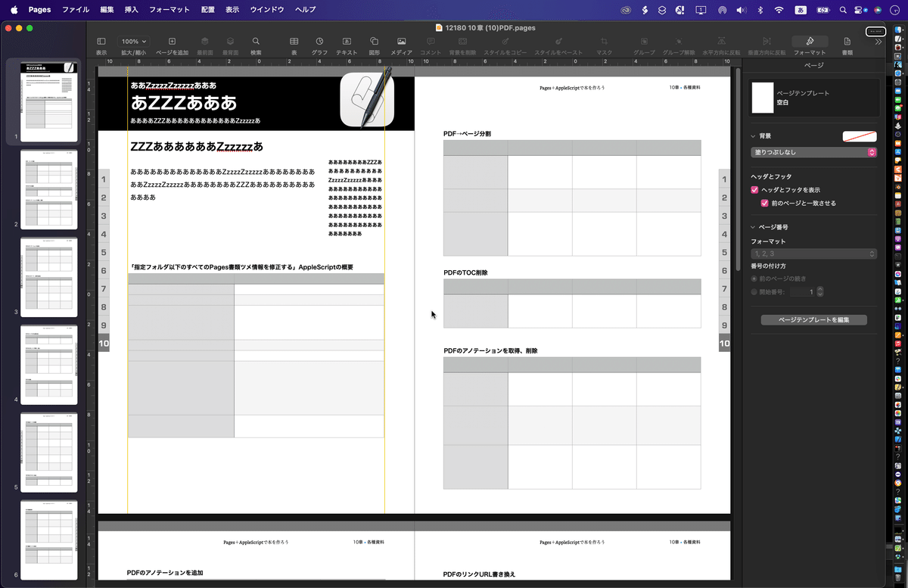Screen dimensions: 908x588
Task: Add a comment with the コメント icon
Action: click(429, 43)
